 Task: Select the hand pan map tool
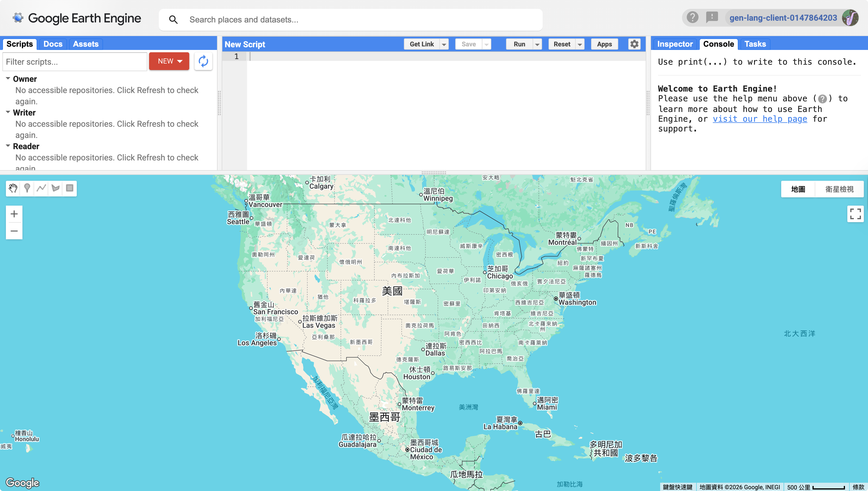pyautogui.click(x=13, y=188)
